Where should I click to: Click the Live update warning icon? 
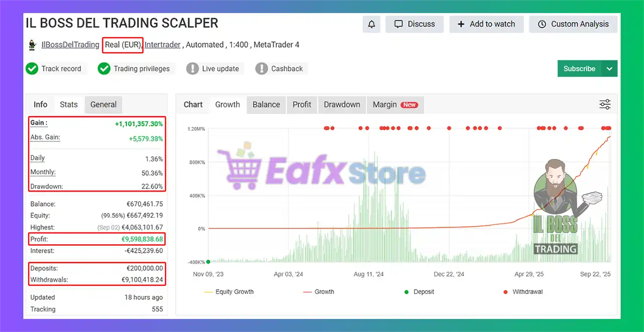(192, 69)
